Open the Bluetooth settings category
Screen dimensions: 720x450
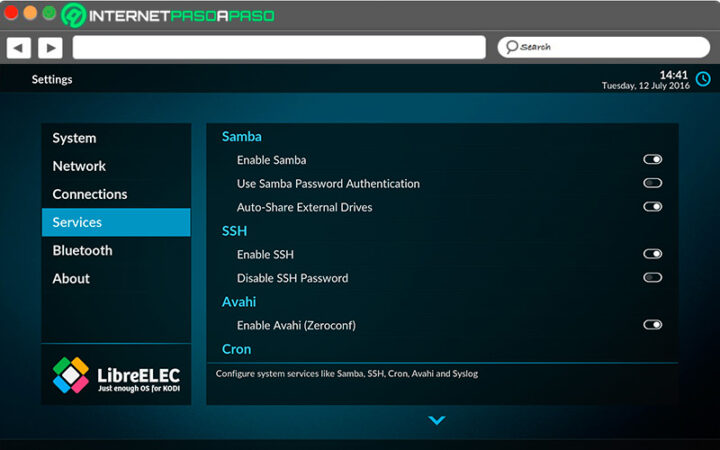(x=116, y=250)
